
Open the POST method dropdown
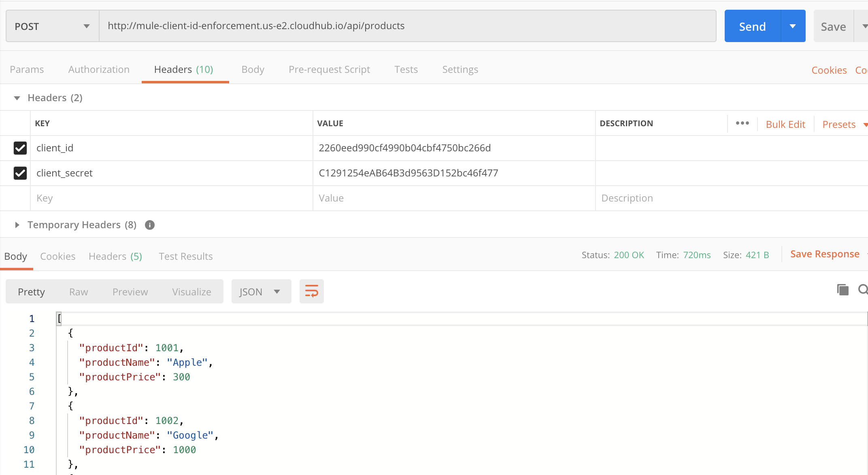pos(52,26)
